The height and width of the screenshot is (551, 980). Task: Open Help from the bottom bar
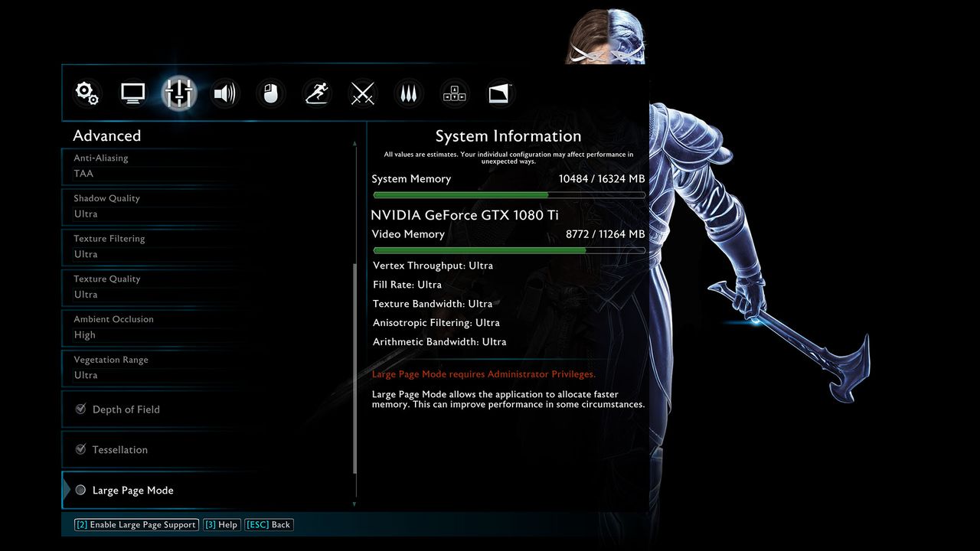[x=221, y=525]
